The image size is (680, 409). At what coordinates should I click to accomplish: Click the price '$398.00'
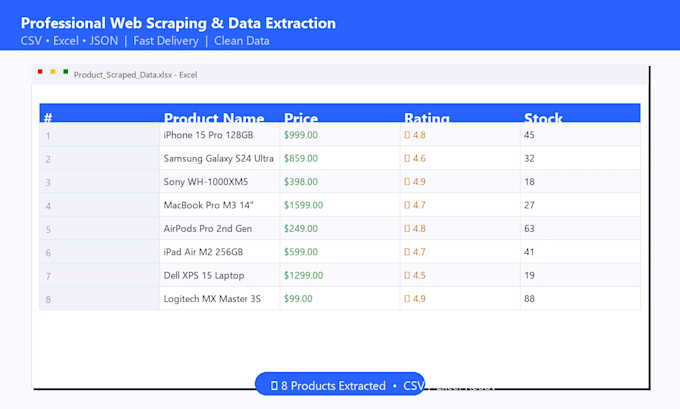301,182
